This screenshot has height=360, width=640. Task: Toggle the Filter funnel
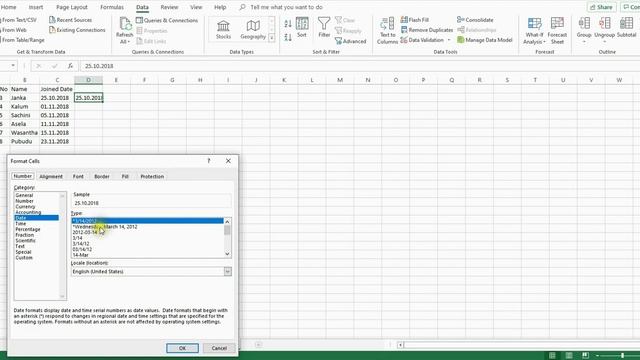[324, 27]
